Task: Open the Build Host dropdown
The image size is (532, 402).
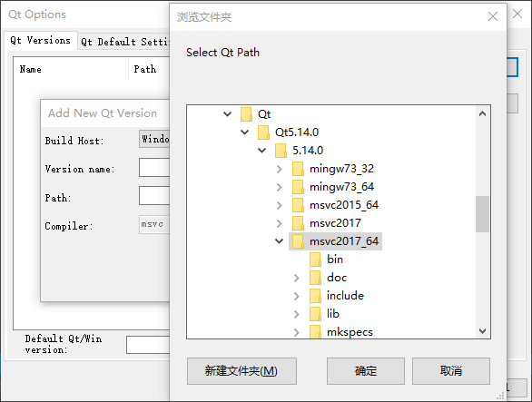Action: (154, 139)
